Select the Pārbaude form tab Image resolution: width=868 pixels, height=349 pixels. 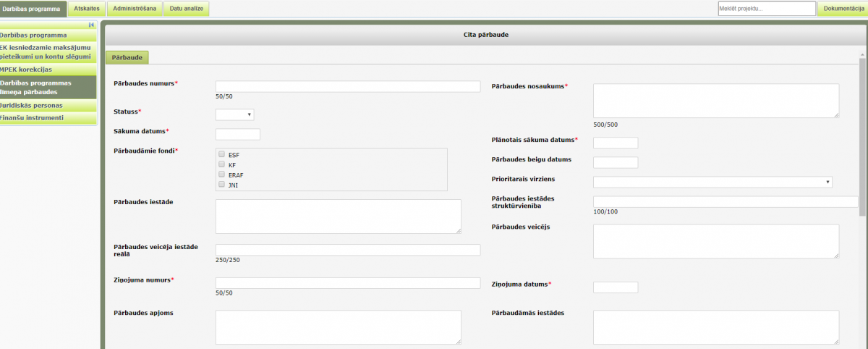(x=127, y=57)
